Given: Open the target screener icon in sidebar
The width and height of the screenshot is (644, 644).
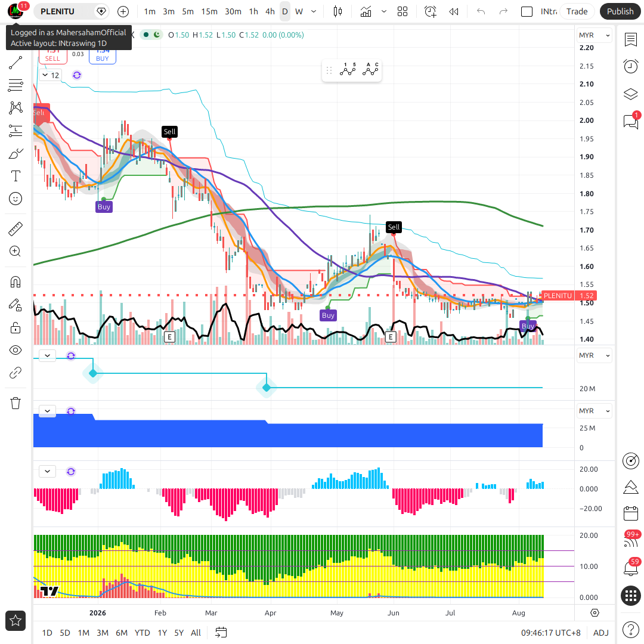Looking at the screenshot, I should tap(630, 461).
